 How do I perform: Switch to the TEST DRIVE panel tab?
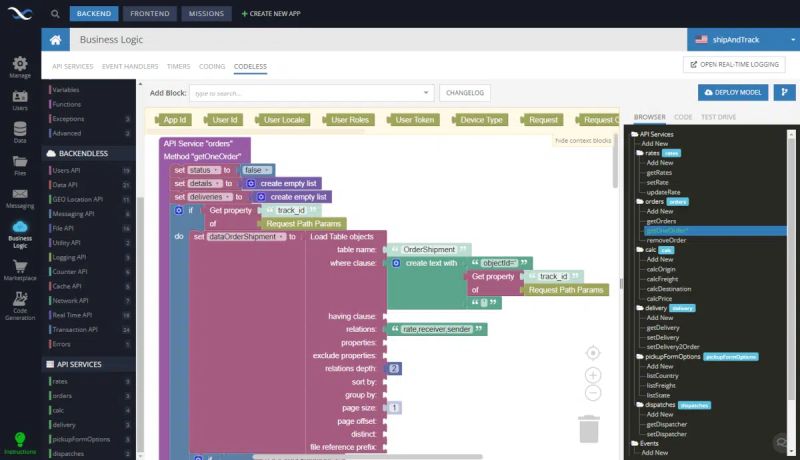click(x=718, y=117)
